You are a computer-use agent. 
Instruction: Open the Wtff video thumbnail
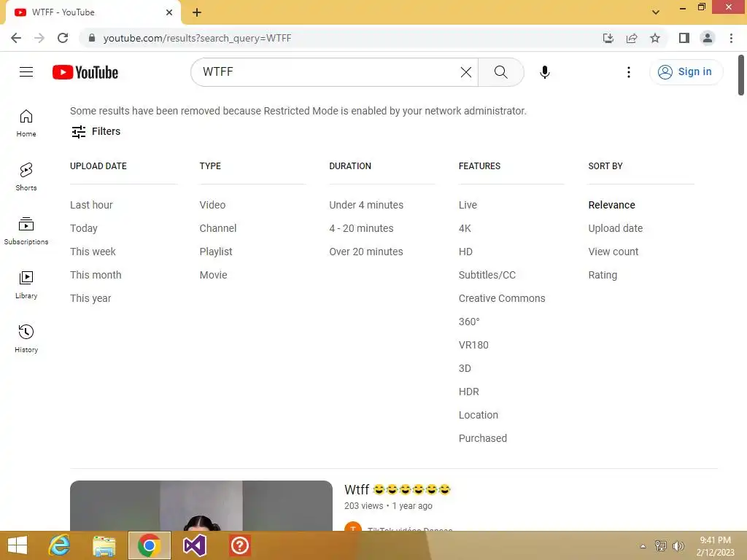[201, 506]
